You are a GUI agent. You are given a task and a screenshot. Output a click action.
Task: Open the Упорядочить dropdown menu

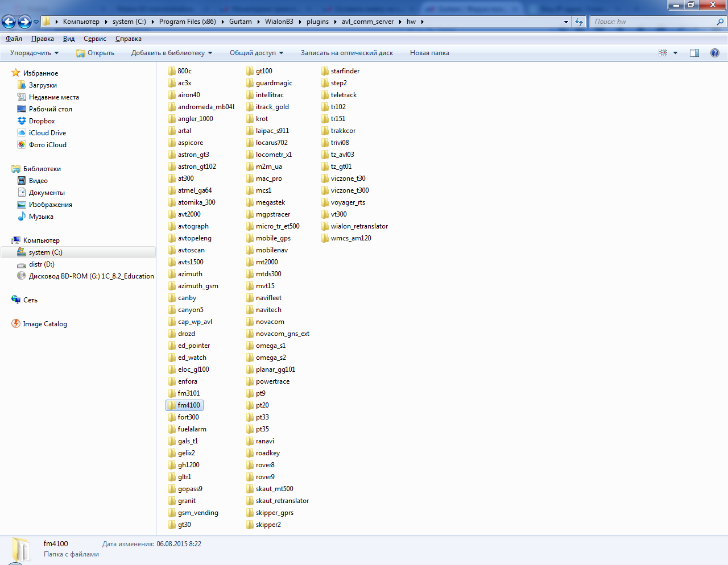pyautogui.click(x=34, y=53)
